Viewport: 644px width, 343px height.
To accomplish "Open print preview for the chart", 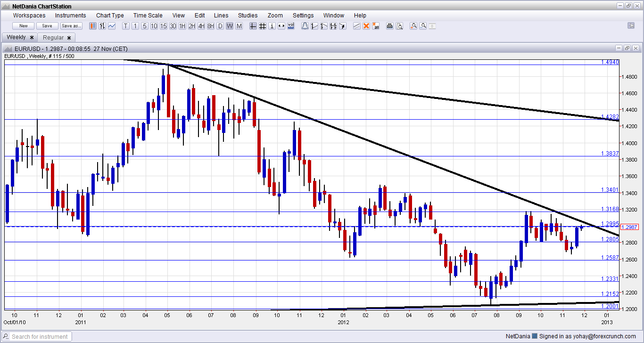I will [x=399, y=26].
